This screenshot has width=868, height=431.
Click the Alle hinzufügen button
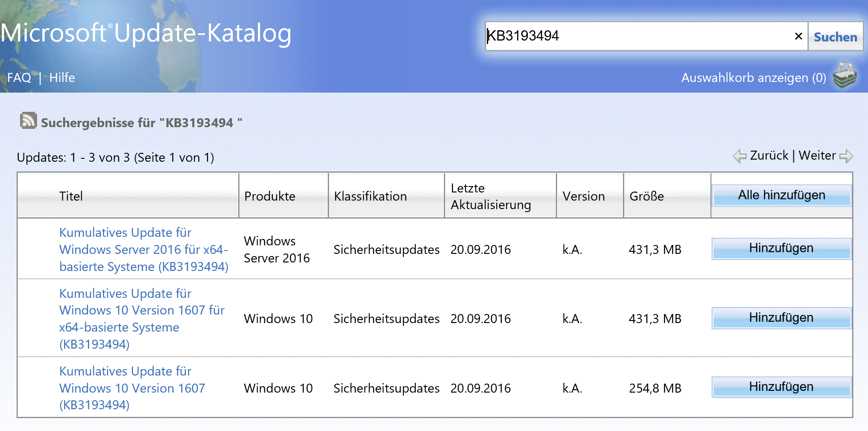click(781, 195)
